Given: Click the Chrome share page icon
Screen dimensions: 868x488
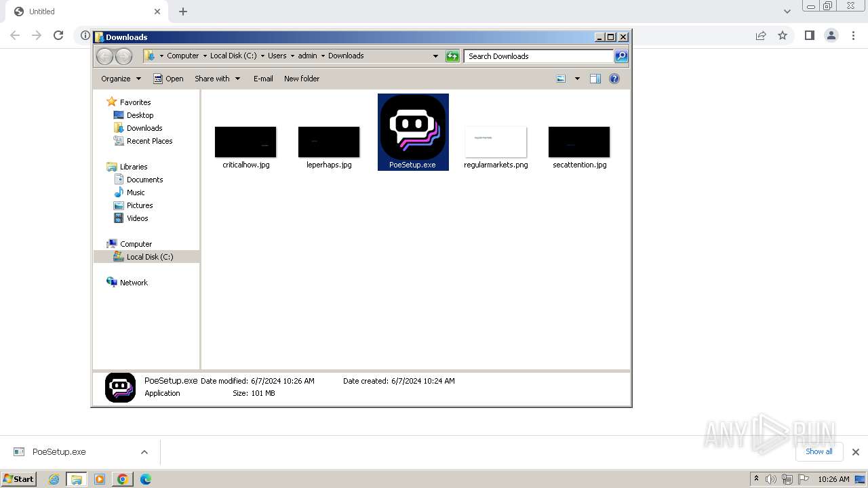Looking at the screenshot, I should tap(761, 35).
